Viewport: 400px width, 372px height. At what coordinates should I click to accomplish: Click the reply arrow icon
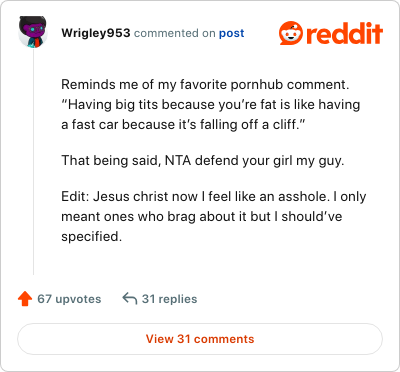pyautogui.click(x=130, y=298)
